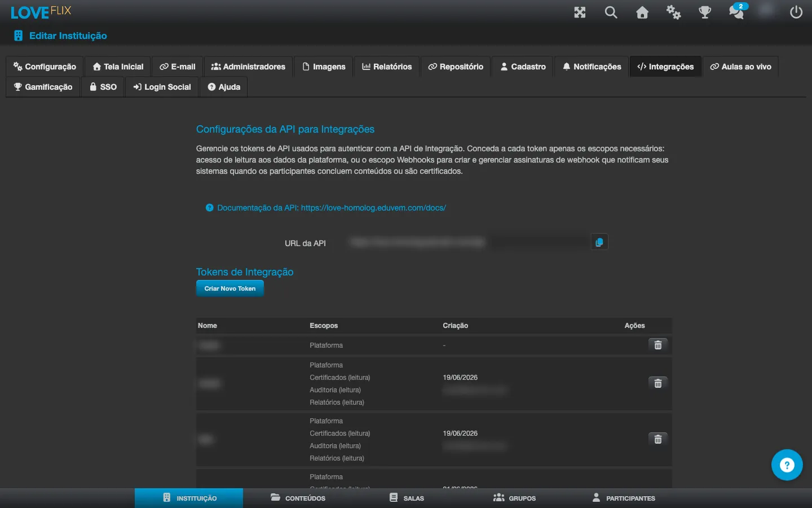Open the Ajuda tab
812x508 pixels.
224,87
